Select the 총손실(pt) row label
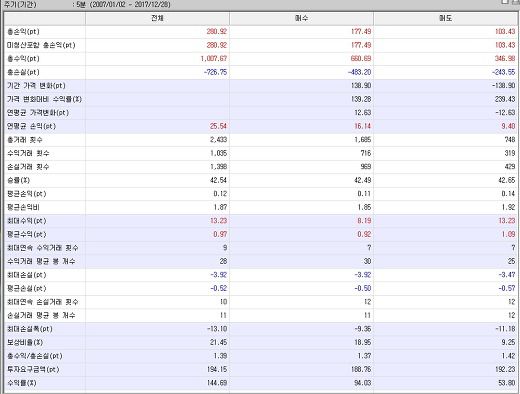Viewport: 520px width, 394px height. coord(23,72)
